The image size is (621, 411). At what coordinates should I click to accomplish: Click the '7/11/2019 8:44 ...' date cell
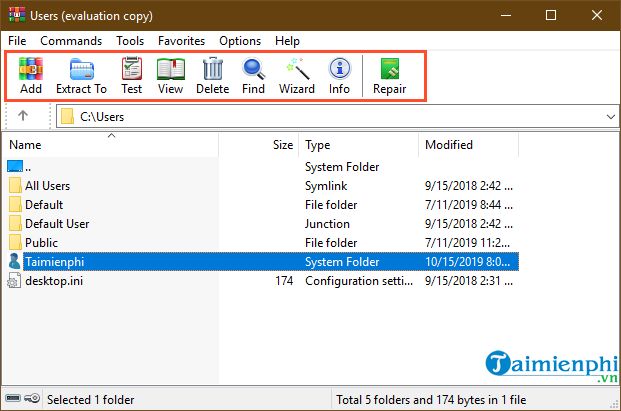[x=469, y=204]
